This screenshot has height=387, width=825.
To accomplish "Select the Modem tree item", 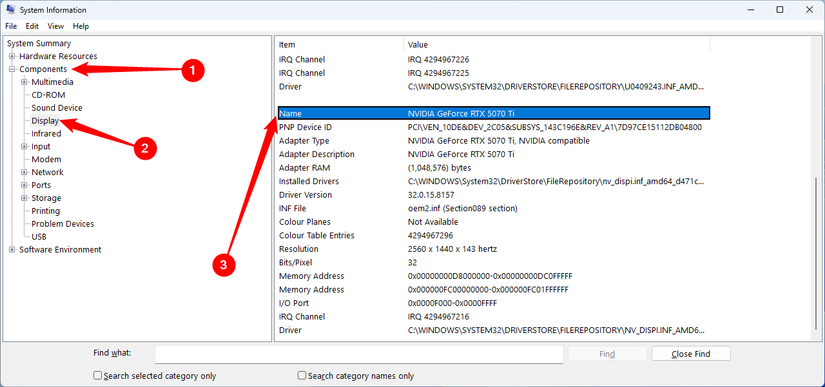I will click(46, 159).
